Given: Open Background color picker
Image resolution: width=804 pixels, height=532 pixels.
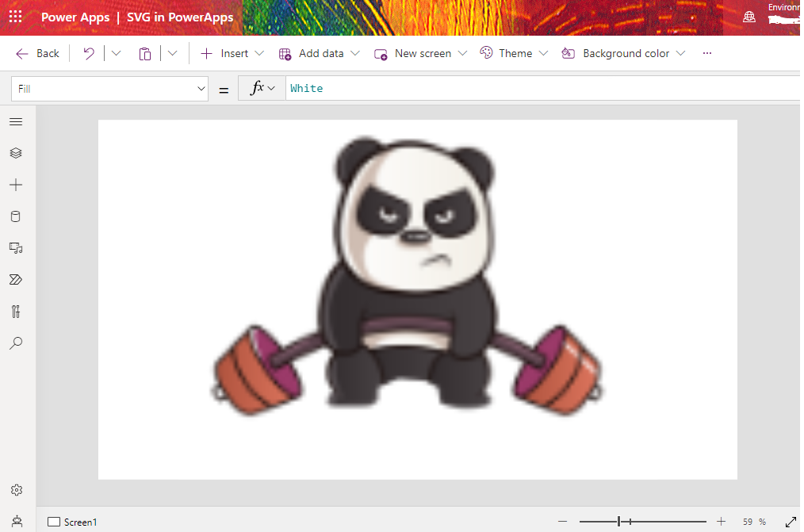Looking at the screenshot, I should tap(616, 53).
